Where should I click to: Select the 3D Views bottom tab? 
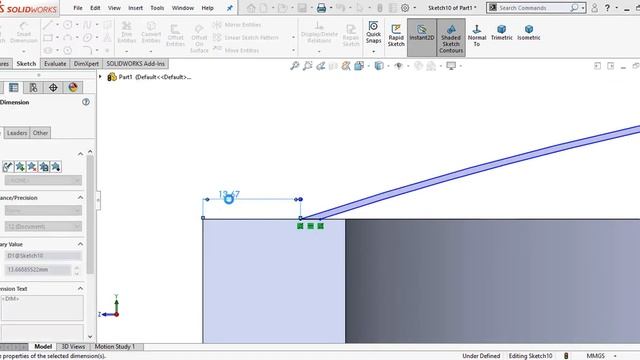[73, 347]
